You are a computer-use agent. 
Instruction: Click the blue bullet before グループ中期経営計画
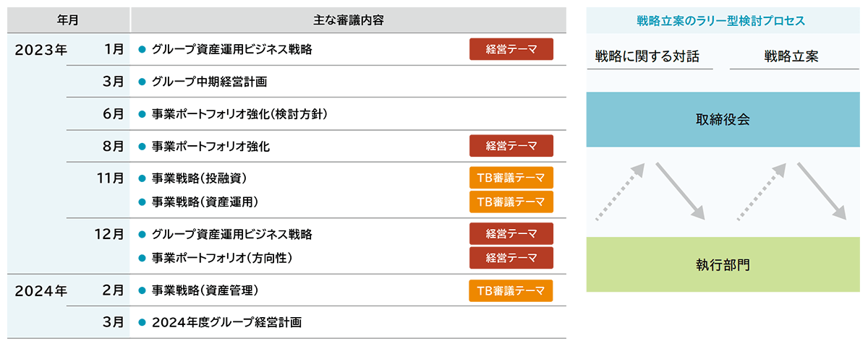point(142,82)
